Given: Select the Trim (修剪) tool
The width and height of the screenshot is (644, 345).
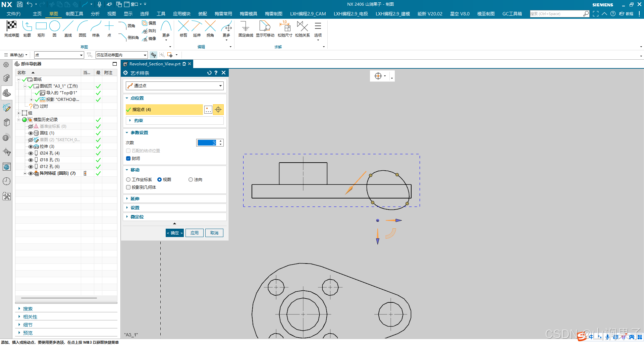Looking at the screenshot, I should (183, 26).
